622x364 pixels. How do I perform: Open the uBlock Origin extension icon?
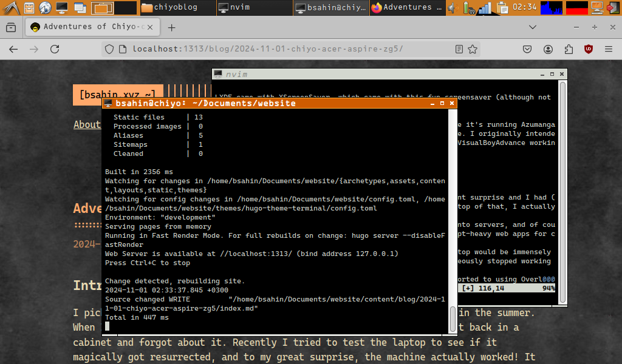(x=589, y=49)
